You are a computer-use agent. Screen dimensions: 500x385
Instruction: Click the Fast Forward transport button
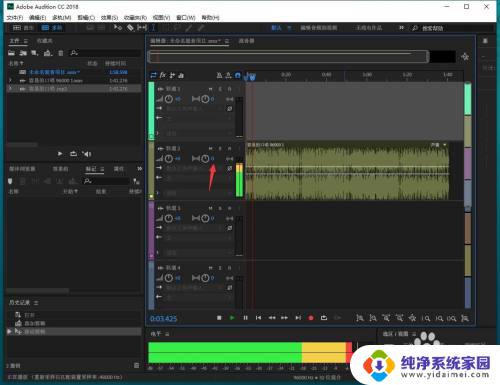pyautogui.click(x=284, y=318)
